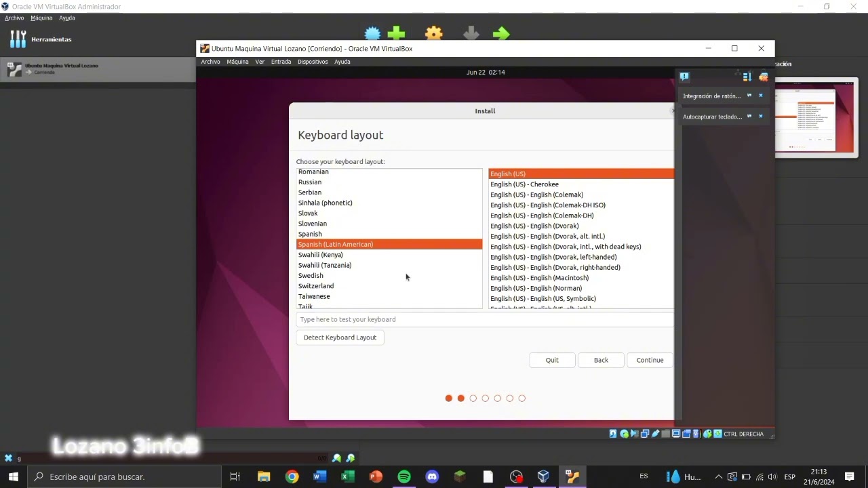Open Discord from the taskbar
This screenshot has height=488, width=868.
(x=432, y=476)
